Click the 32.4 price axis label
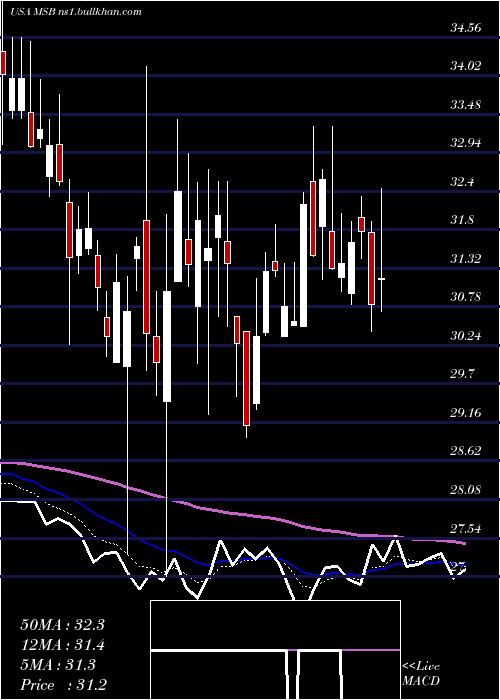 point(462,182)
